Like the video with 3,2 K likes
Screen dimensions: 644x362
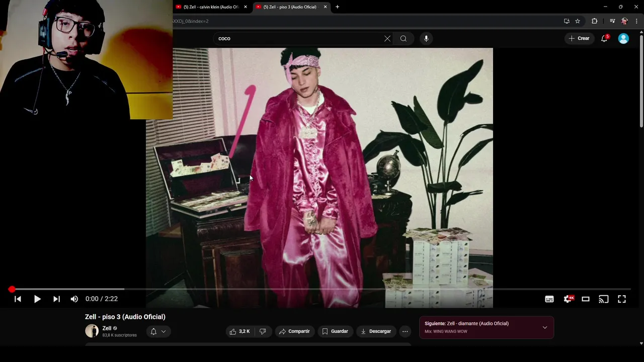pos(240,331)
